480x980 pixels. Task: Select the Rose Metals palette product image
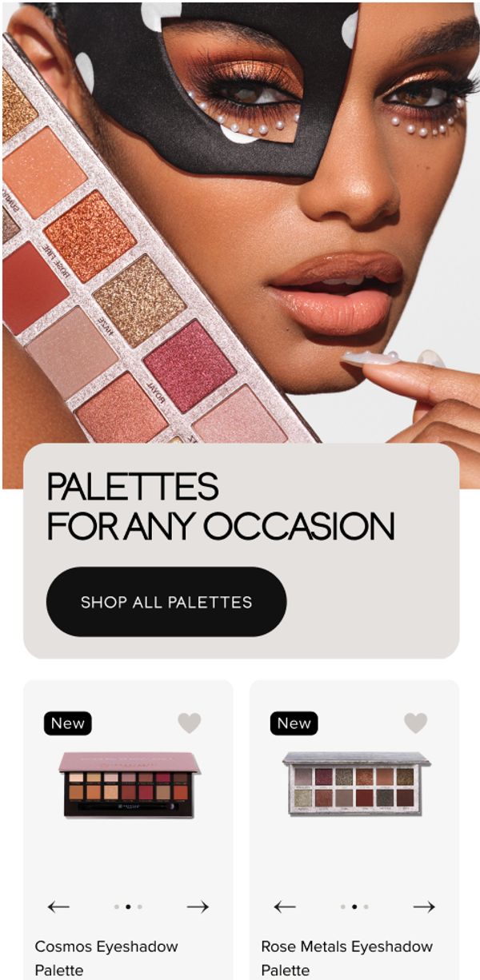pyautogui.click(x=356, y=783)
